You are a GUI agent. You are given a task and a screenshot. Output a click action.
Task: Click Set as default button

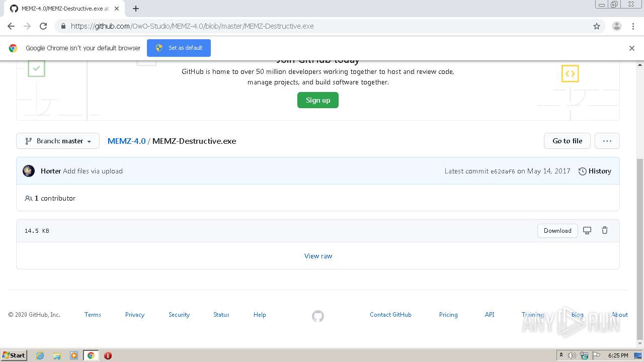[x=179, y=48]
